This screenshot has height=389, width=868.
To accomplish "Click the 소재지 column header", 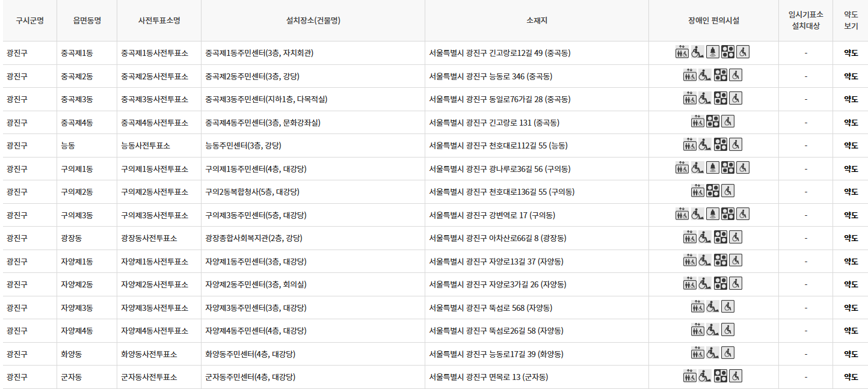I will (536, 20).
